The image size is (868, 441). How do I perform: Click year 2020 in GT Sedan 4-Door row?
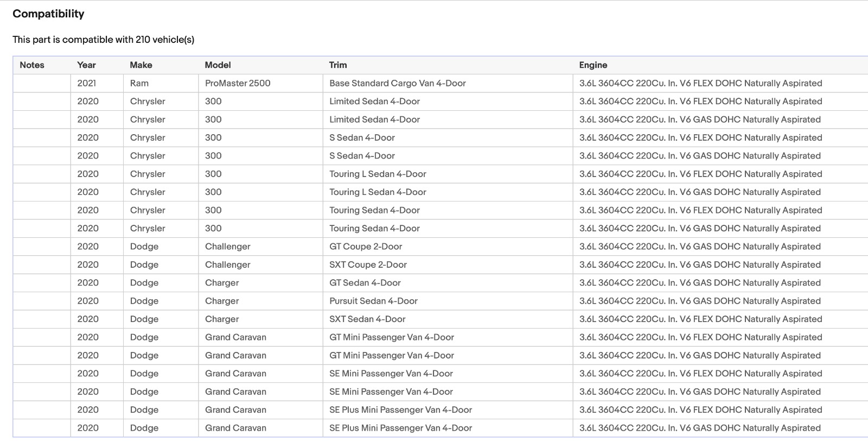coord(88,283)
